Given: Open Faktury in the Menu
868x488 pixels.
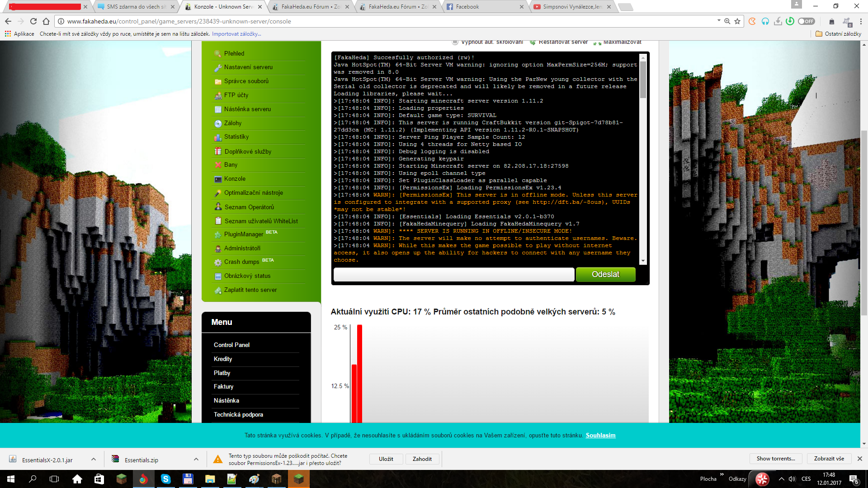Looking at the screenshot, I should (x=224, y=387).
